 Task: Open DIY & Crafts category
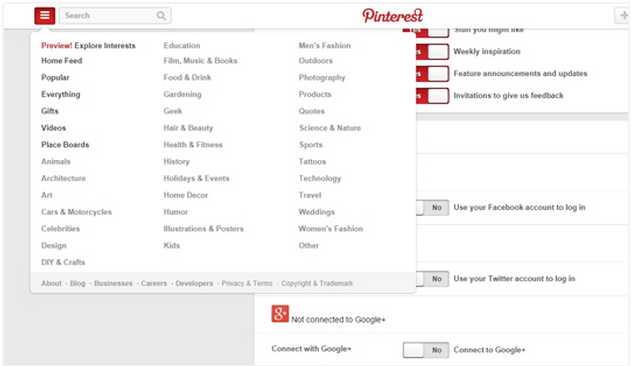pyautogui.click(x=63, y=262)
